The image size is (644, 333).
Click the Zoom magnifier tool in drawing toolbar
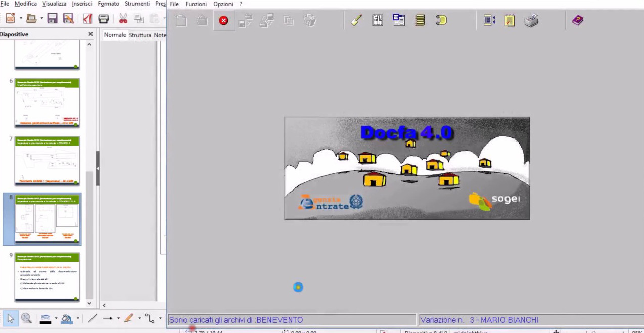(x=26, y=318)
